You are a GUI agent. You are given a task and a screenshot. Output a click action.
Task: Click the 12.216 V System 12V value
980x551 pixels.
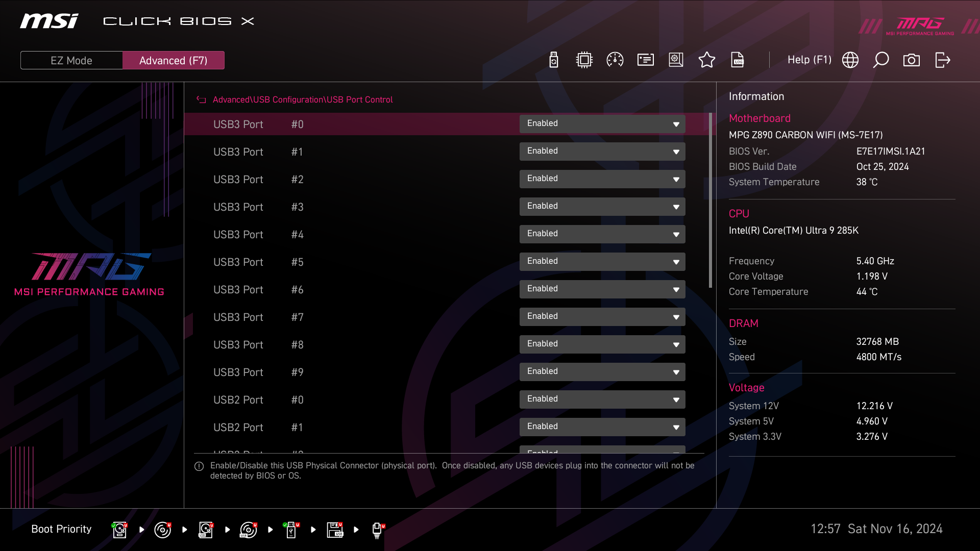tap(874, 406)
